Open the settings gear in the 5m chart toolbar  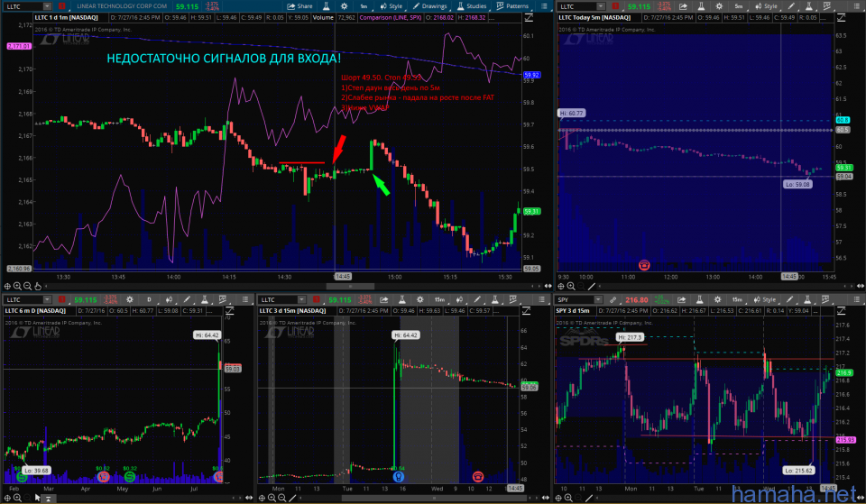pyautogui.click(x=719, y=6)
